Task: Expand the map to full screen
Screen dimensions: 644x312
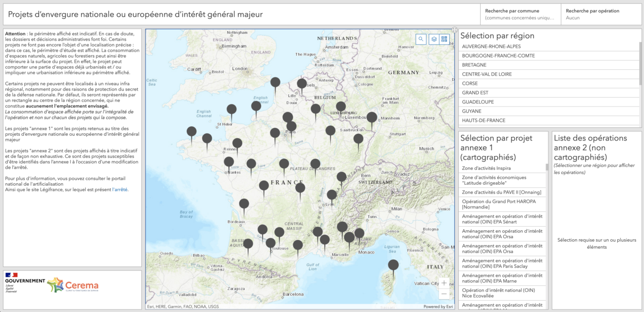Action: [x=454, y=30]
